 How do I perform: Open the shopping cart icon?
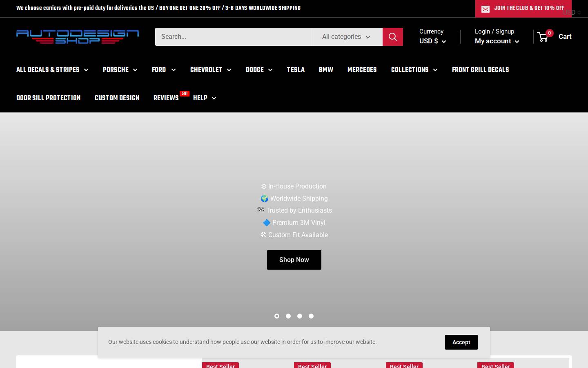coord(543,37)
